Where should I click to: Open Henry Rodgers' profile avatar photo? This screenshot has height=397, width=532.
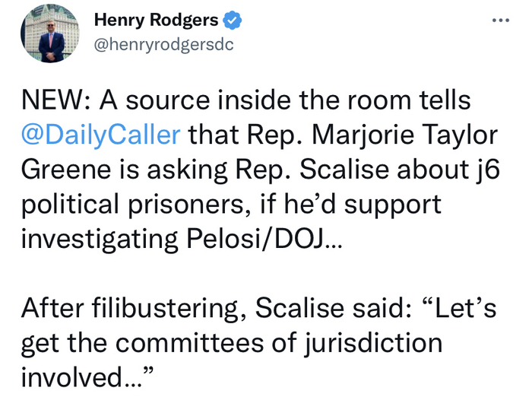pyautogui.click(x=52, y=33)
